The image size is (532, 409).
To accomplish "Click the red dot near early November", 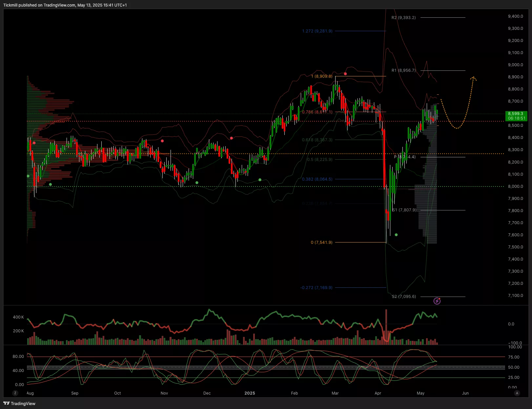I will tap(162, 141).
